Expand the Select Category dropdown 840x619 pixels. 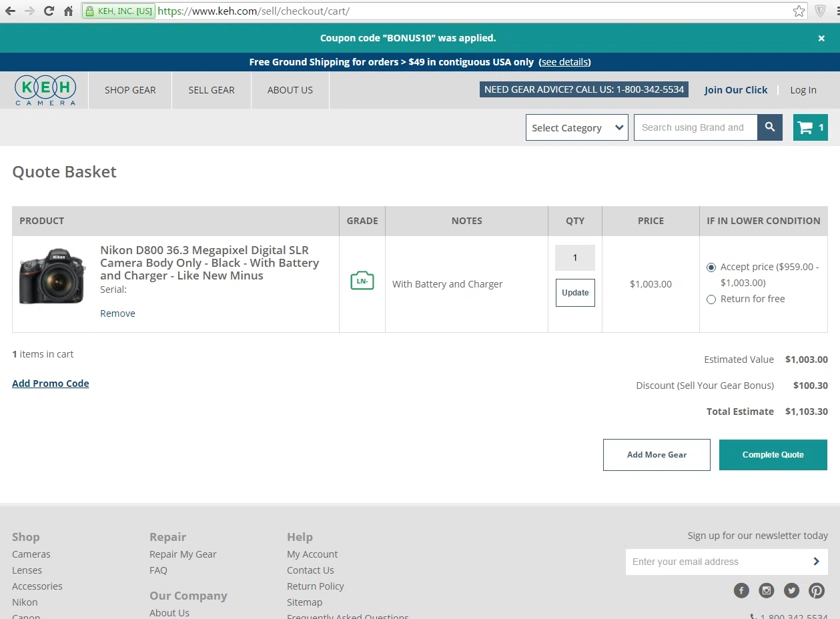click(x=577, y=127)
